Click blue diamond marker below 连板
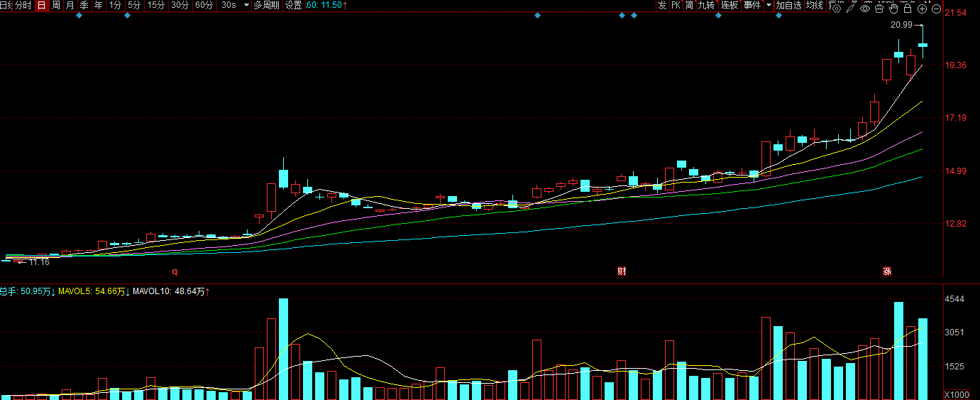980x400 pixels. point(718,16)
